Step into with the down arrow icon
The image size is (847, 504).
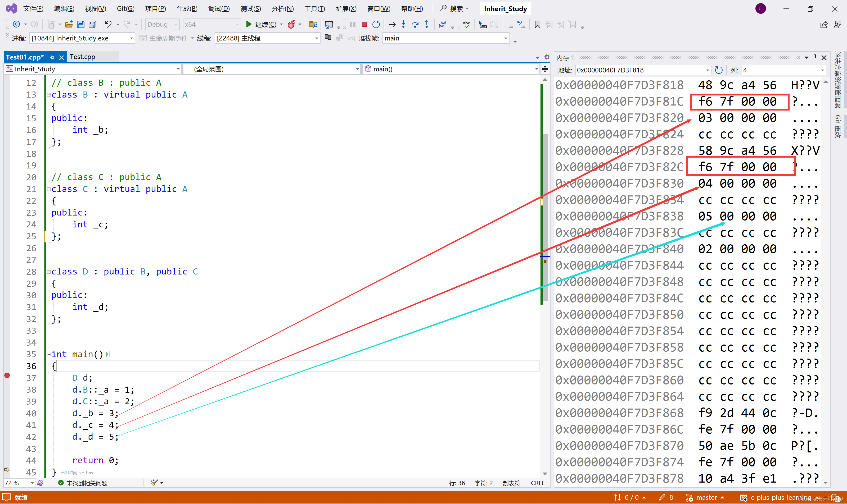[403, 24]
